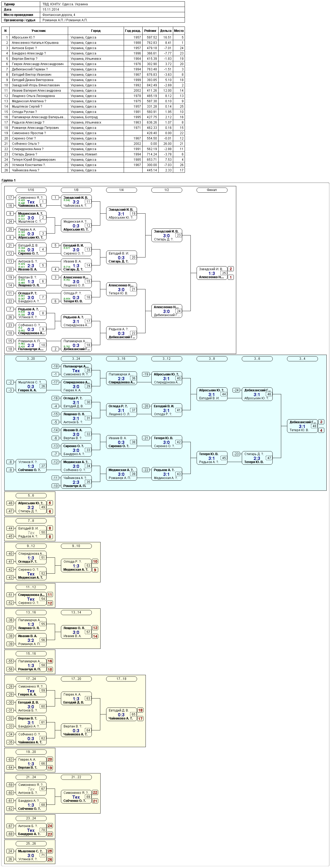
Task: Click city cell 'Украина, Измаил'
Action: pos(84,154)
